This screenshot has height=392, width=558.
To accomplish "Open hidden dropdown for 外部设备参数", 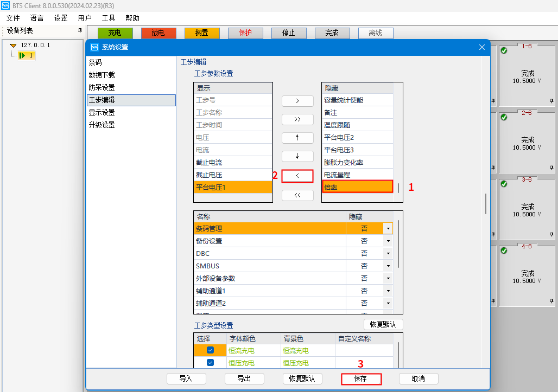I will [388, 278].
